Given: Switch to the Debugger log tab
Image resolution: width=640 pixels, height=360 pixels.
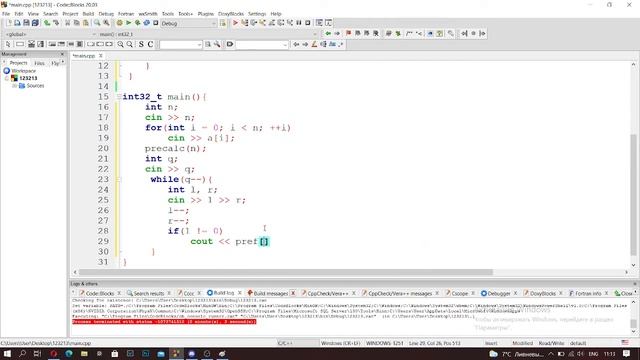Looking at the screenshot, I should pyautogui.click(x=499, y=293).
